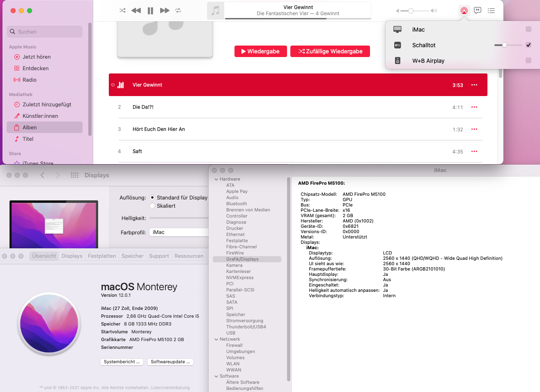This screenshot has width=540, height=392.
Task: Open Radio in Music sidebar
Action: click(x=29, y=80)
